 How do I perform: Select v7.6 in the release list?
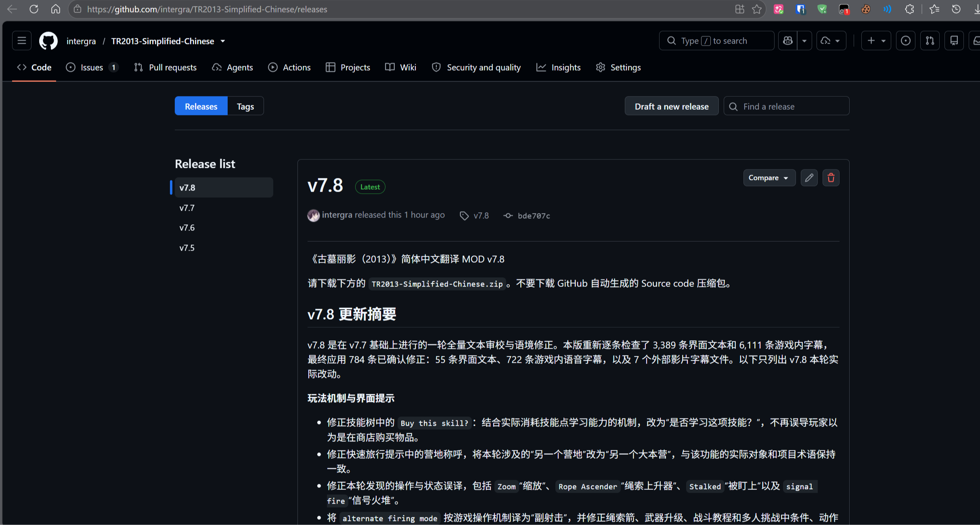224,228
